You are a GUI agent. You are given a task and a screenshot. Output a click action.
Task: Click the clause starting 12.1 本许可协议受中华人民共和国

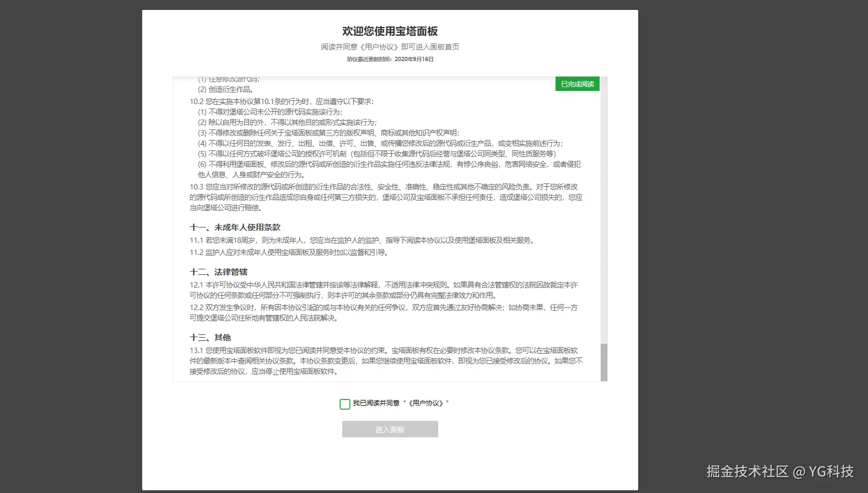tap(384, 290)
